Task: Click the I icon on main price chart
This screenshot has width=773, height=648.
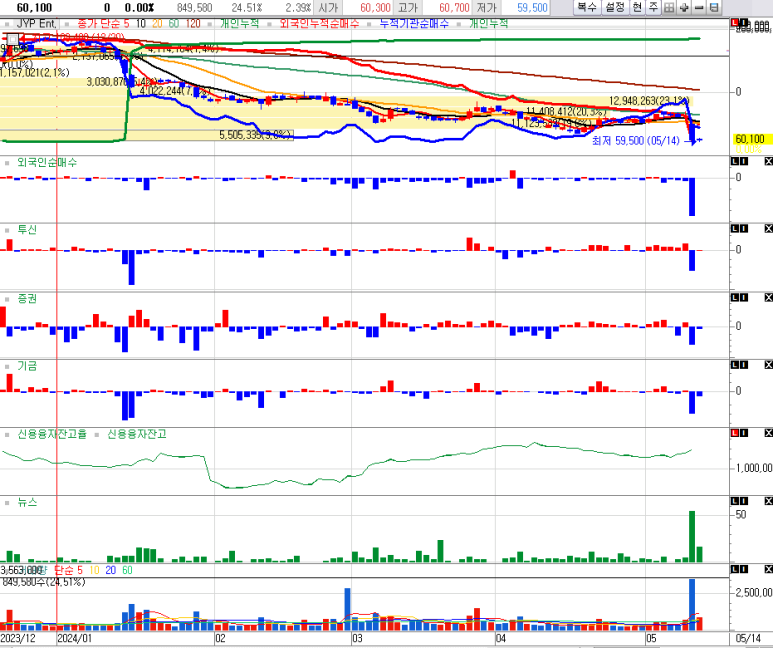Action: pos(744,23)
